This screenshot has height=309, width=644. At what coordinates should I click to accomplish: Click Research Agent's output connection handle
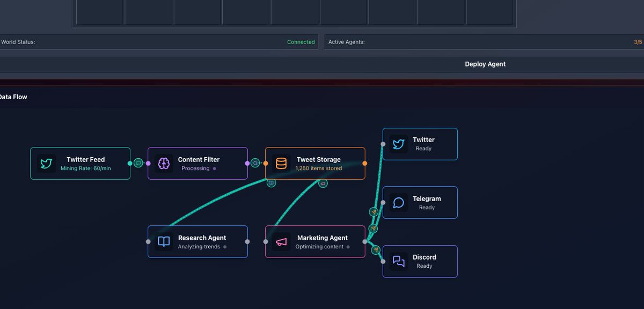click(x=247, y=241)
